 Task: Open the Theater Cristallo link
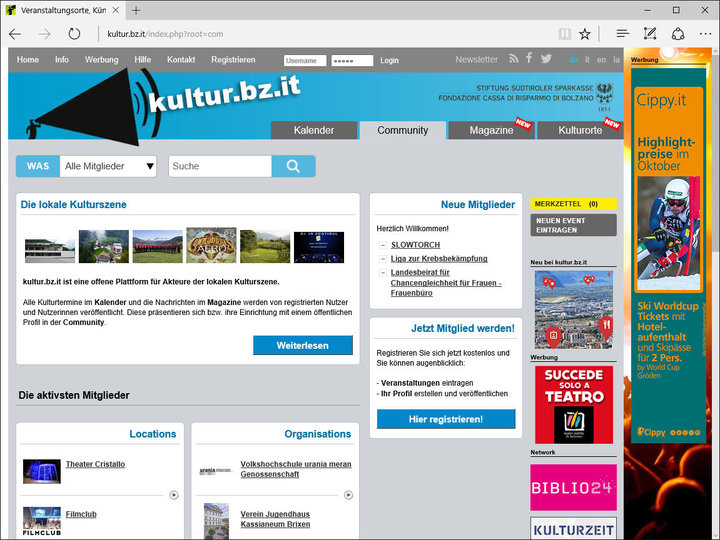(95, 464)
